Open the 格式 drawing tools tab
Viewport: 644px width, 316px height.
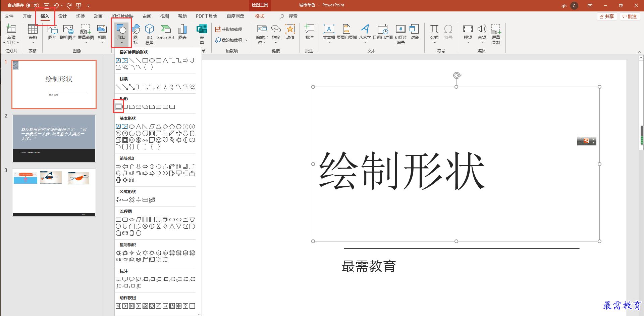click(260, 16)
